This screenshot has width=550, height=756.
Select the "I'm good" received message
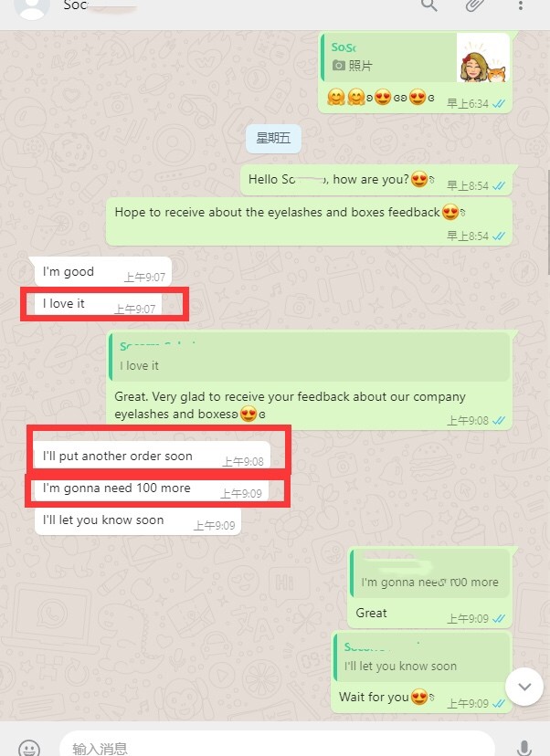102,272
